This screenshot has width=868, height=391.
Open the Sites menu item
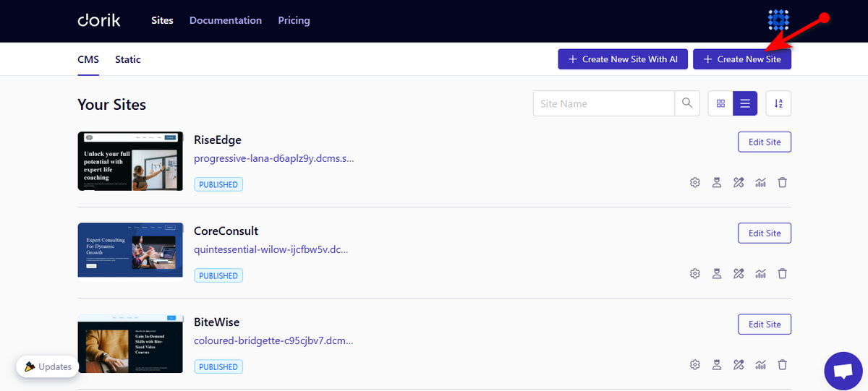162,20
